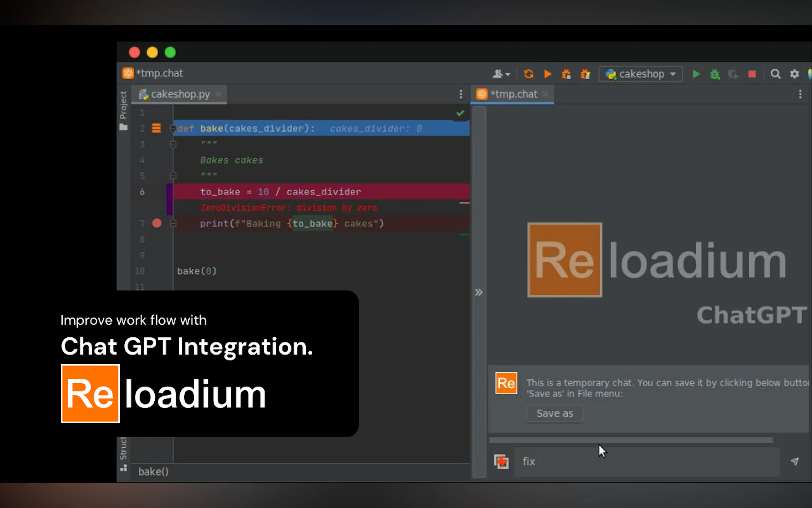Open Search Everywhere magnifier icon
Viewport: 812px width, 508px height.
[x=776, y=74]
